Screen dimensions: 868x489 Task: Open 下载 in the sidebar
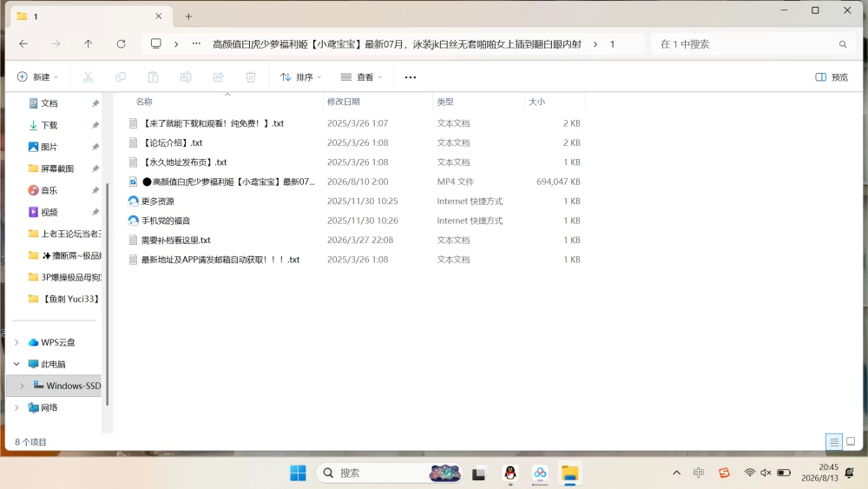(49, 125)
